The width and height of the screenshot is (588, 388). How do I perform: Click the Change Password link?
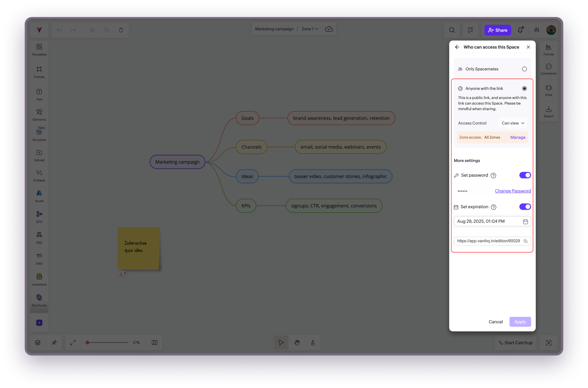coord(513,191)
